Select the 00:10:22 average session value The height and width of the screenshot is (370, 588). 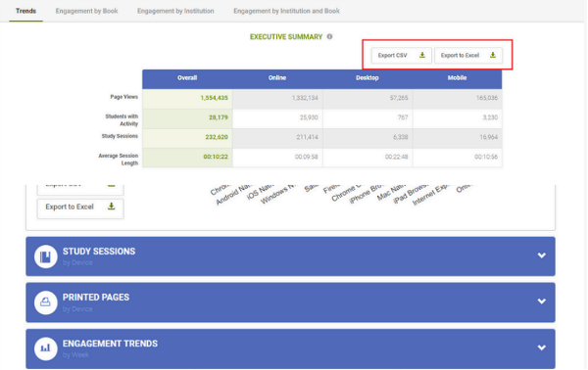(x=216, y=157)
